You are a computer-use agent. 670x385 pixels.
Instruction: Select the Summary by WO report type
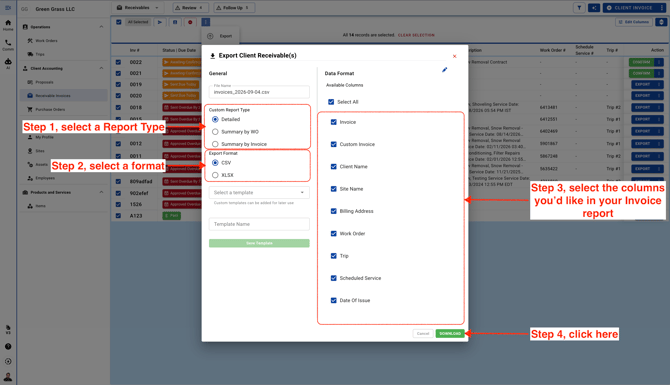[215, 132]
